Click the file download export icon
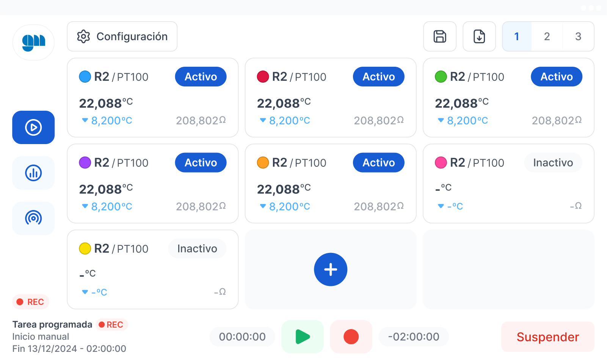607x364 pixels. click(479, 36)
